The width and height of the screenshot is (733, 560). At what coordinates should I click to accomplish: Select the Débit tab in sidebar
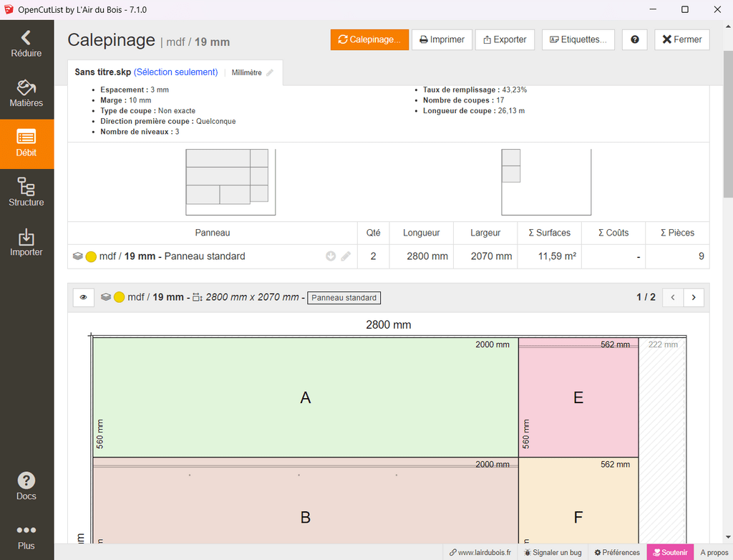tap(26, 143)
